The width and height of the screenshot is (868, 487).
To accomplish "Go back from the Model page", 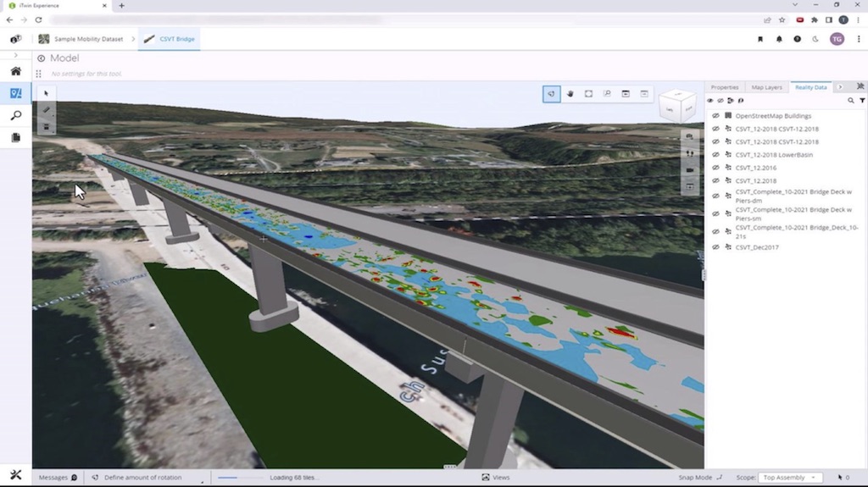I will coord(41,58).
